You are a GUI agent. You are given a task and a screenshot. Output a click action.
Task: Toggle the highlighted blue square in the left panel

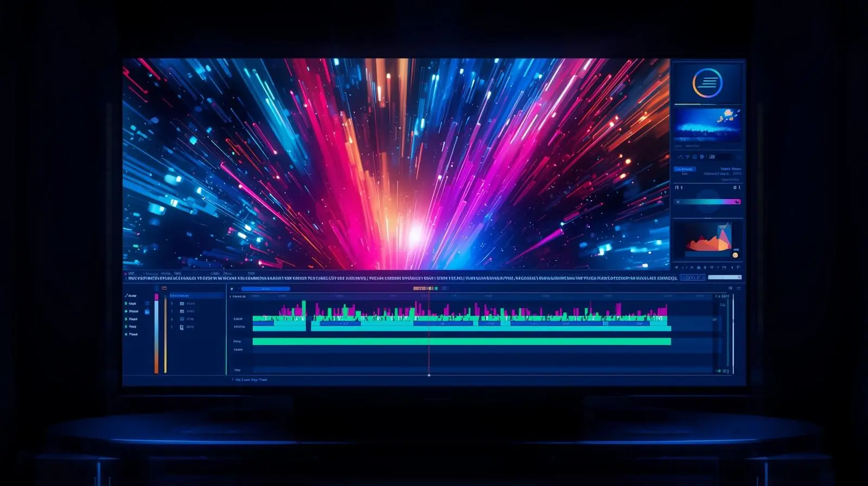[147, 312]
